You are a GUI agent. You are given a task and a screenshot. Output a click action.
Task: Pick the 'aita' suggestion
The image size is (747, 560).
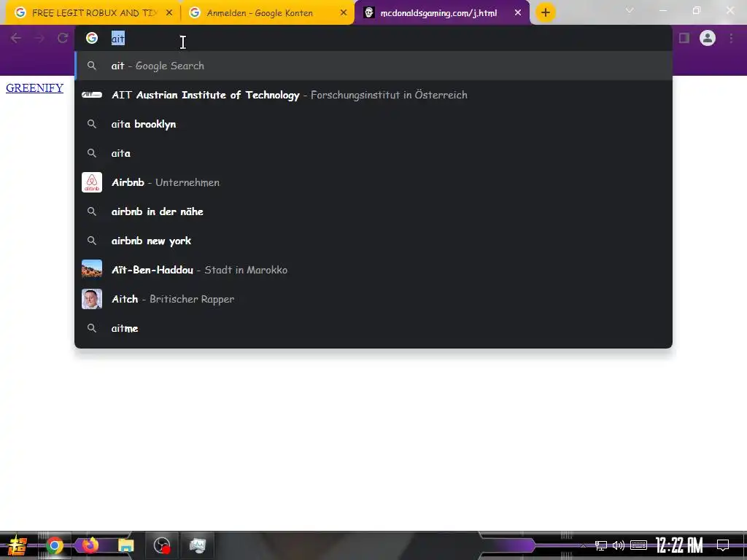pyautogui.click(x=373, y=153)
